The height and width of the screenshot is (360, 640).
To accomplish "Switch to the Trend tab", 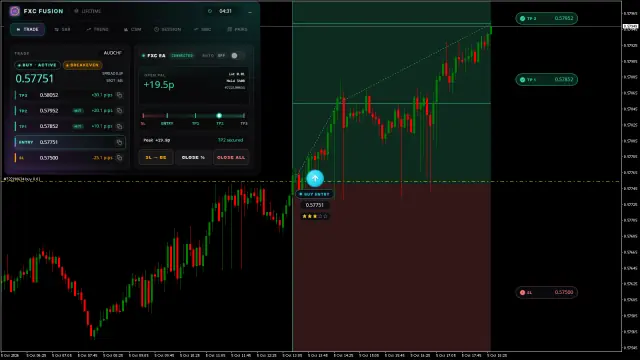I will coord(98,29).
